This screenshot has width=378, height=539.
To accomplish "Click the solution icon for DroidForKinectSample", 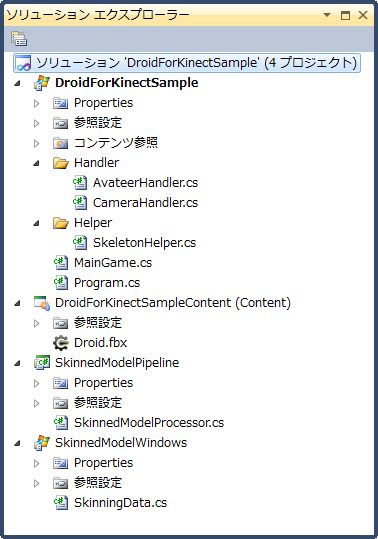I will pos(23,63).
